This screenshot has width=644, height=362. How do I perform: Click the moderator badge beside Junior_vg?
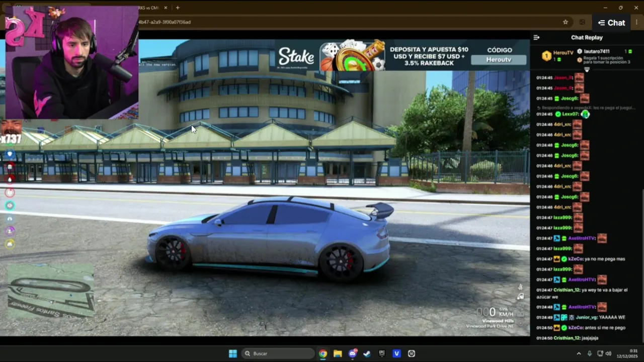pyautogui.click(x=556, y=317)
